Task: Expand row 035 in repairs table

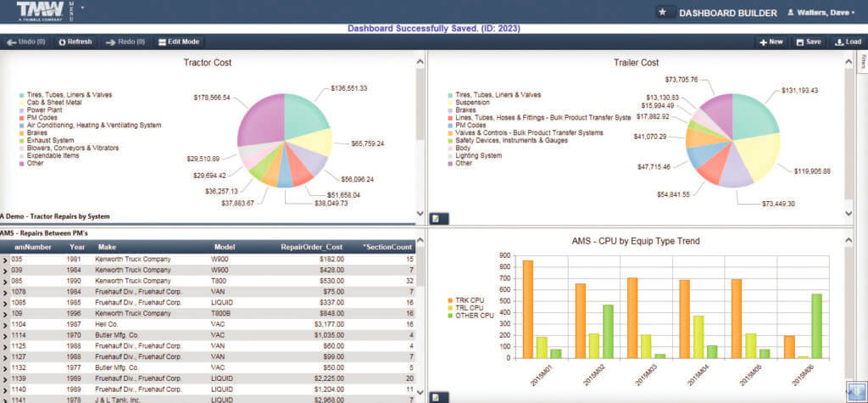Action: [4, 260]
